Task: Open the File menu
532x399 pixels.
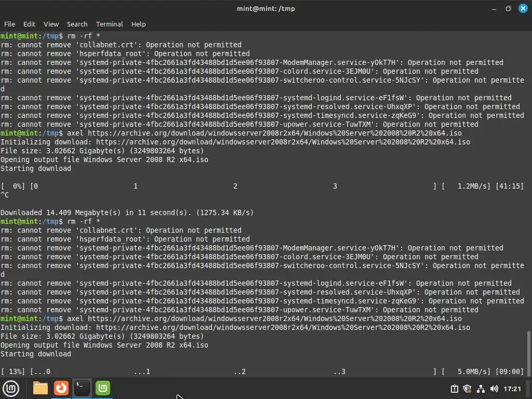Action: (9, 24)
